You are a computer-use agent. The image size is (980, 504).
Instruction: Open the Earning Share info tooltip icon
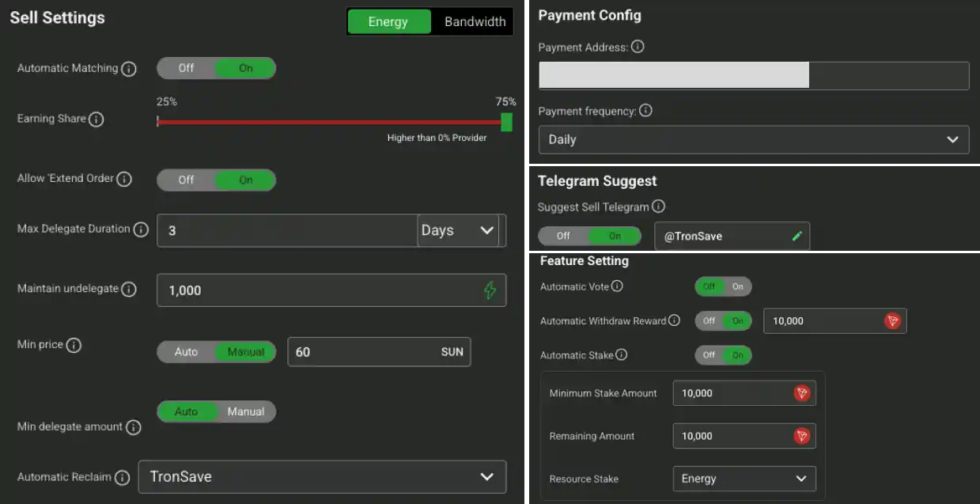coord(96,119)
